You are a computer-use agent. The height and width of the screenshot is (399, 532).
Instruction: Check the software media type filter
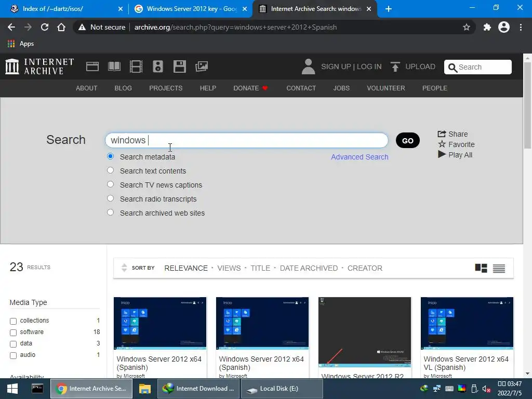(13, 332)
